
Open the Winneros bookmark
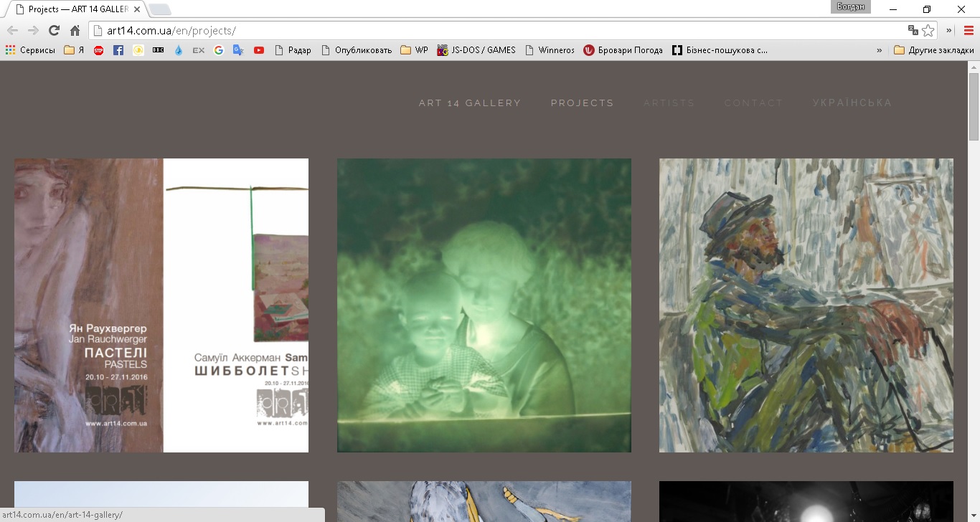[x=550, y=50]
